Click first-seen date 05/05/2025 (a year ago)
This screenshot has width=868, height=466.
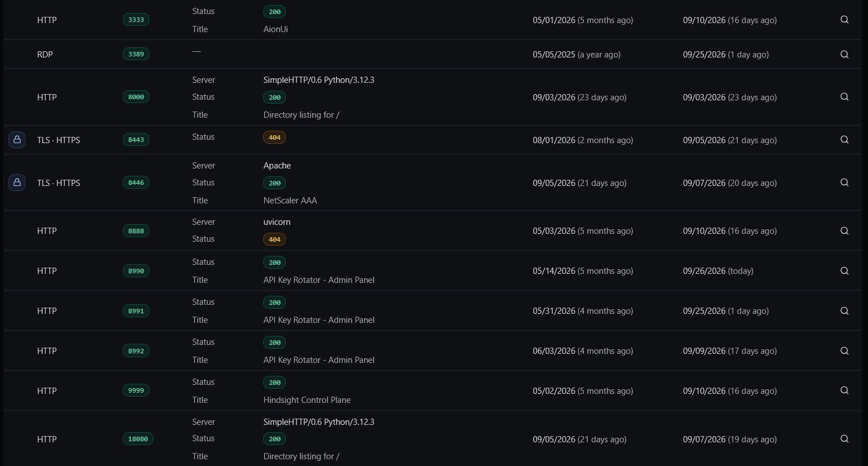pyautogui.click(x=577, y=55)
